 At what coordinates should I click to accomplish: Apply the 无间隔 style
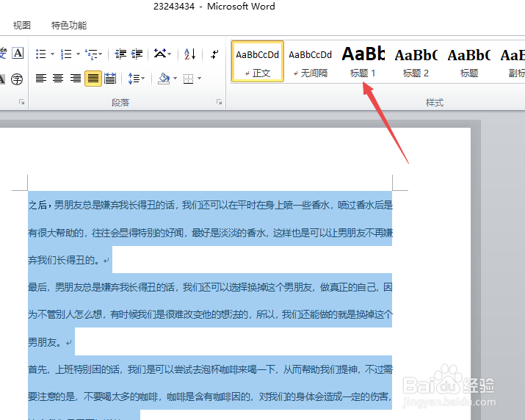[x=311, y=62]
